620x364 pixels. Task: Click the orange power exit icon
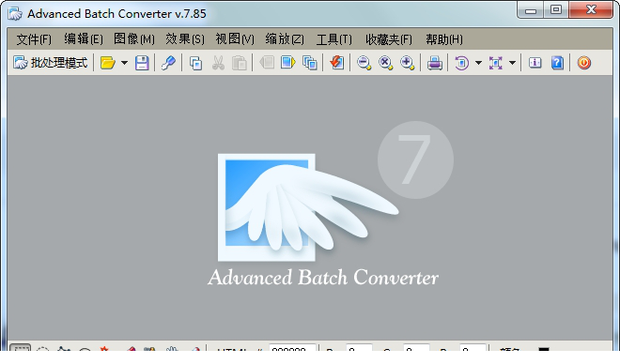point(584,63)
